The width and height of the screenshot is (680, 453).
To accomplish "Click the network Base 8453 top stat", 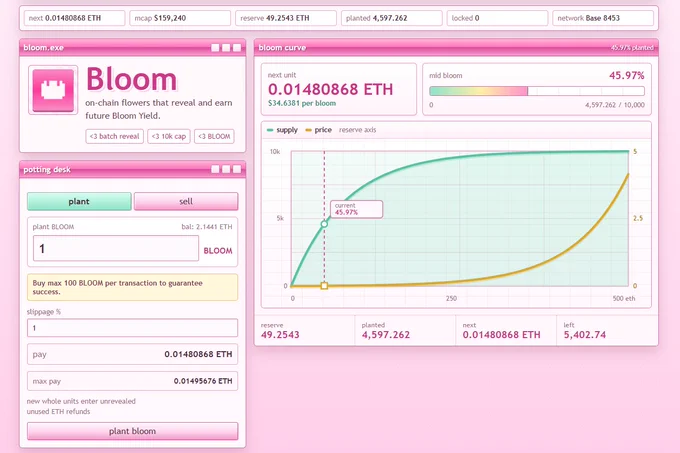I will click(603, 18).
